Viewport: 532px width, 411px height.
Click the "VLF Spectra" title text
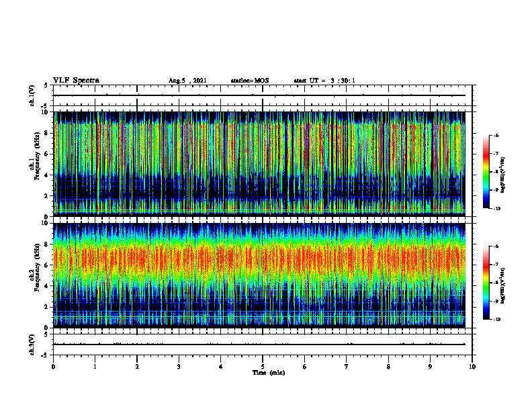click(x=76, y=81)
